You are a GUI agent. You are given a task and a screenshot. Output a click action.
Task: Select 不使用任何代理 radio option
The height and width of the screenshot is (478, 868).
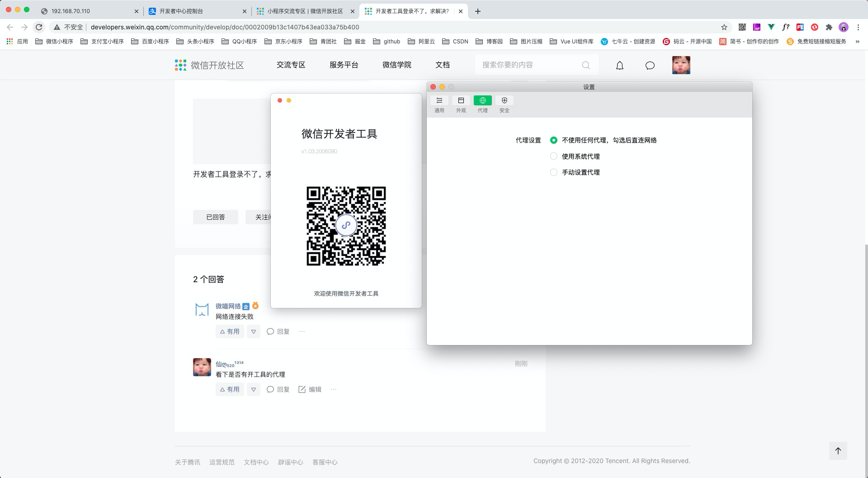coord(553,140)
